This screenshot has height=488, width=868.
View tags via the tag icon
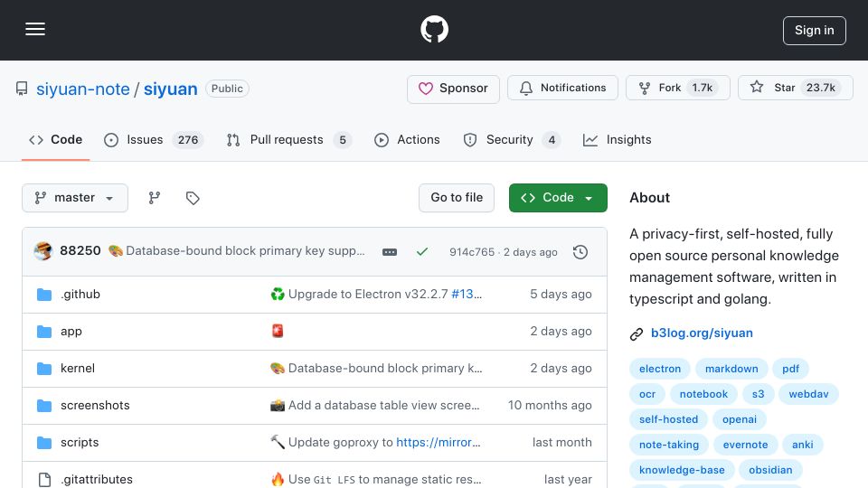coord(193,198)
